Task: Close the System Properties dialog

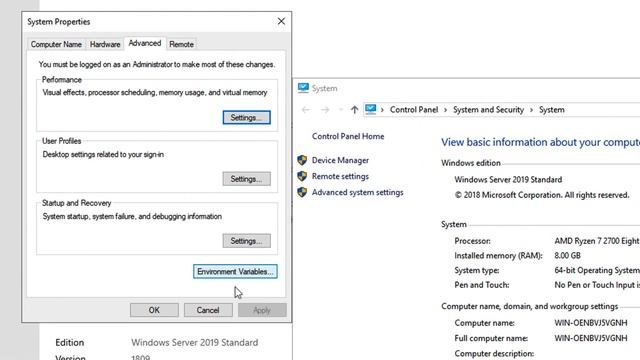Action: click(281, 21)
